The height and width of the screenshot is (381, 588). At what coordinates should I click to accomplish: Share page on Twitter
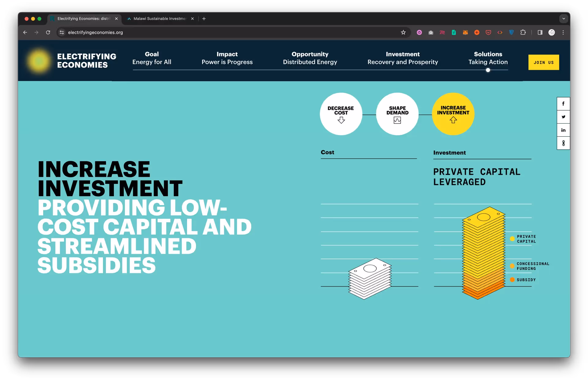pos(563,117)
